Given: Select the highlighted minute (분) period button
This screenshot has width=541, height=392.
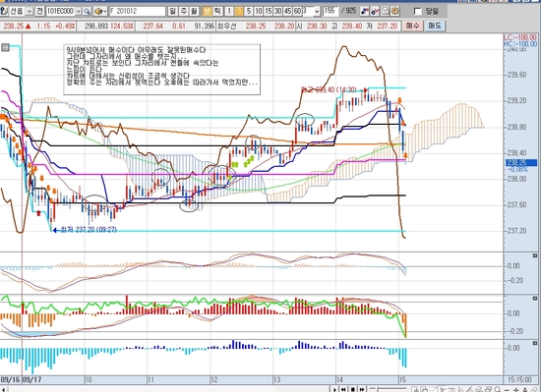Looking at the screenshot, I should pos(207,12).
